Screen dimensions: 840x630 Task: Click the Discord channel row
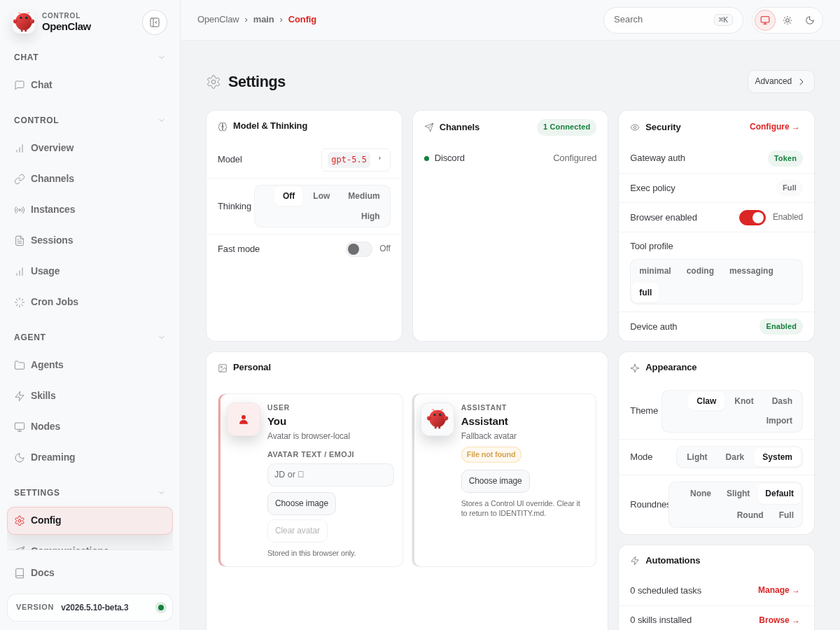510,158
